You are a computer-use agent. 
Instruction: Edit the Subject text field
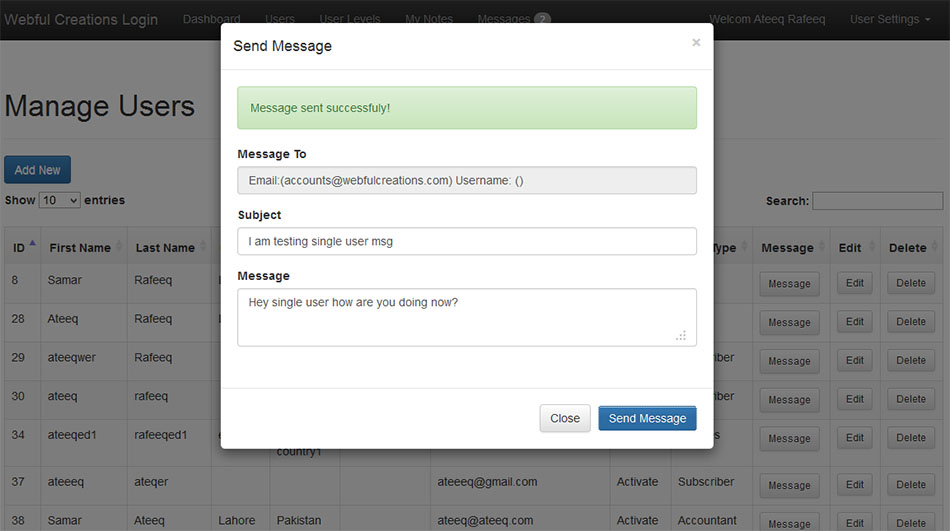467,241
